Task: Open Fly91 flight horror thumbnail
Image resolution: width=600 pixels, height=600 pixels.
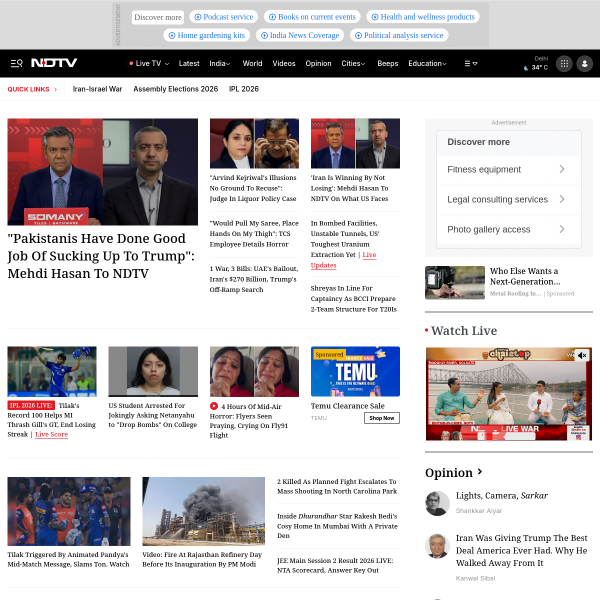Action: [x=254, y=372]
